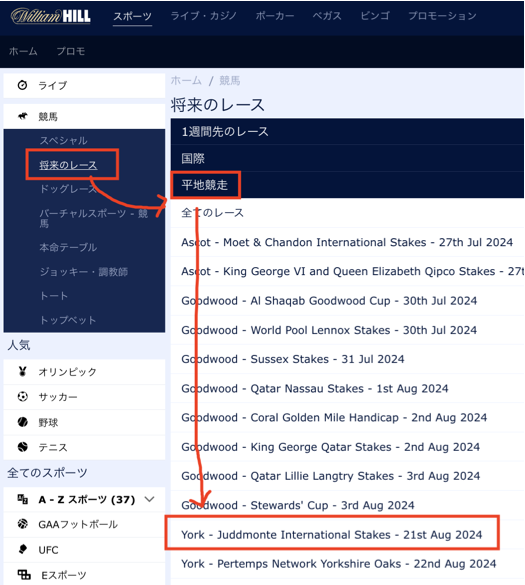The height and width of the screenshot is (585, 525).
Task: Click the horse racing icon beside 競馬
Action: click(x=23, y=116)
